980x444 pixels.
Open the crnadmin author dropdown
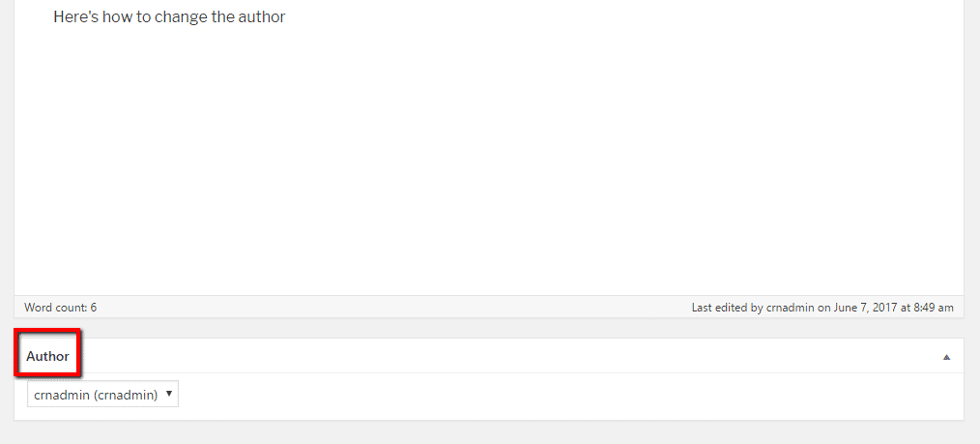[x=102, y=395]
